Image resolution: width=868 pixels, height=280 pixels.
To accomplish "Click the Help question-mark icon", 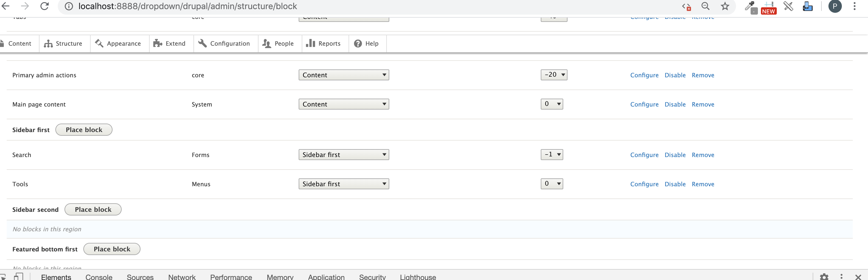I will [358, 44].
